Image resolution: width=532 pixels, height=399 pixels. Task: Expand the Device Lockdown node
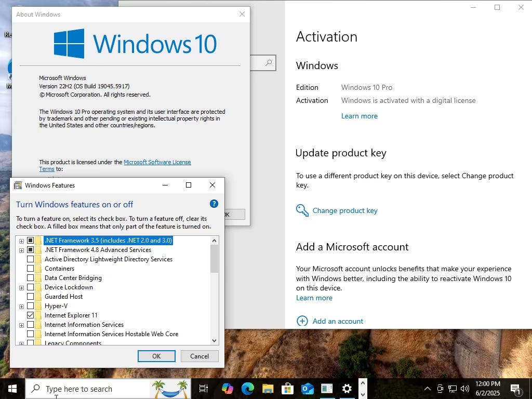[21, 288]
